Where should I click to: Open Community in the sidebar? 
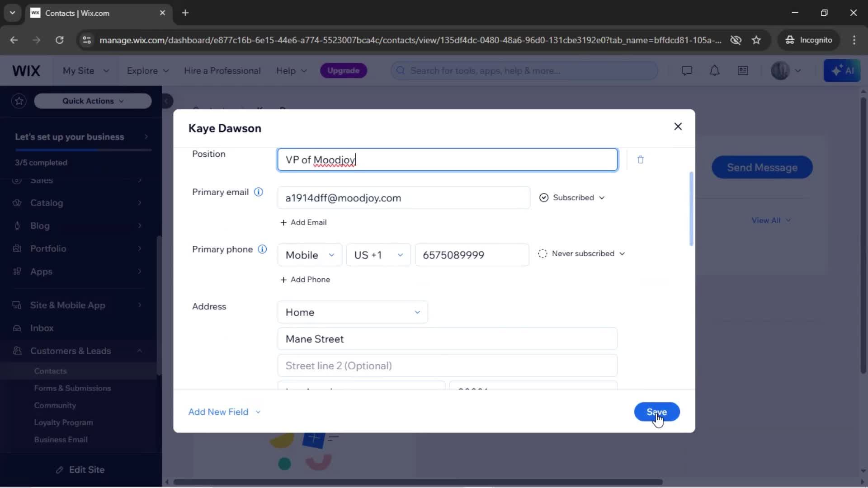[x=55, y=405]
